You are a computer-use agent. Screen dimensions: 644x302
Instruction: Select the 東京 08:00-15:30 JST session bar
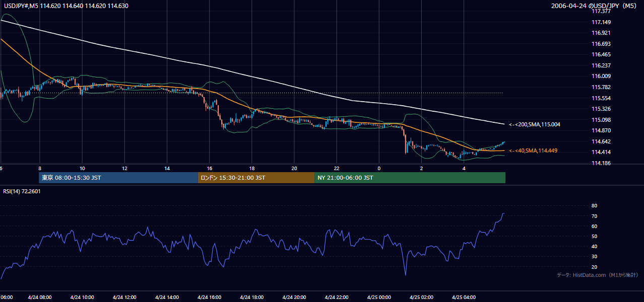(x=118, y=178)
